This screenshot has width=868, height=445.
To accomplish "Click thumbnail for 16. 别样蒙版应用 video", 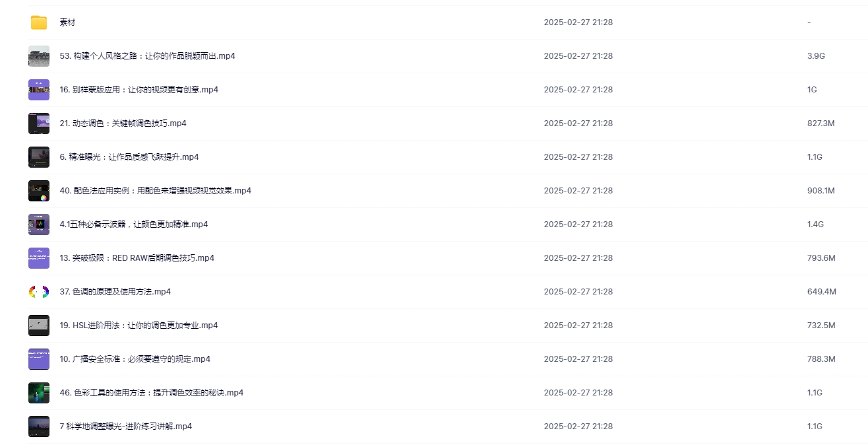I will [39, 90].
